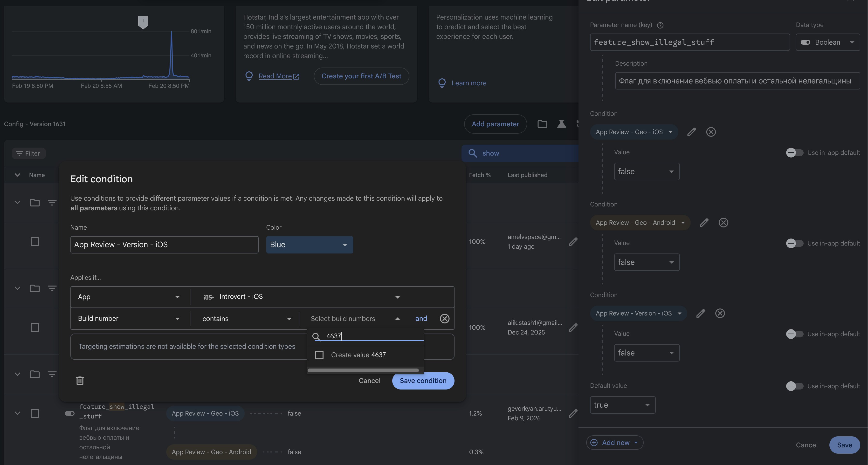This screenshot has height=465, width=868.
Task: Select Create value 4637 from the suggestion list
Action: click(358, 355)
